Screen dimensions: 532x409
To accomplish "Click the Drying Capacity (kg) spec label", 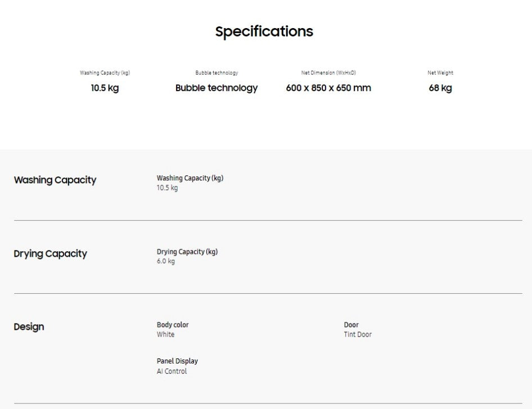I will (x=187, y=252).
